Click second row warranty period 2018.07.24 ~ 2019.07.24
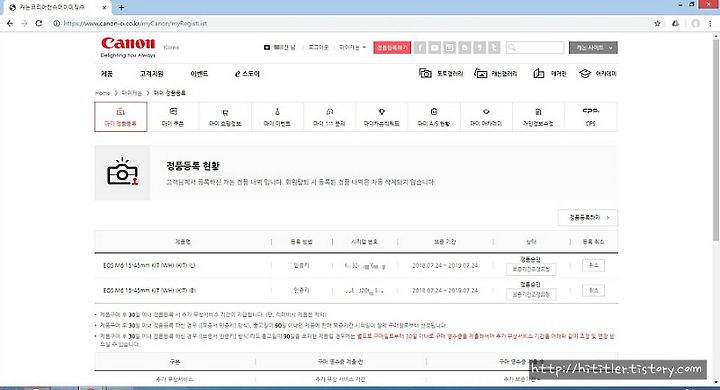 click(445, 290)
